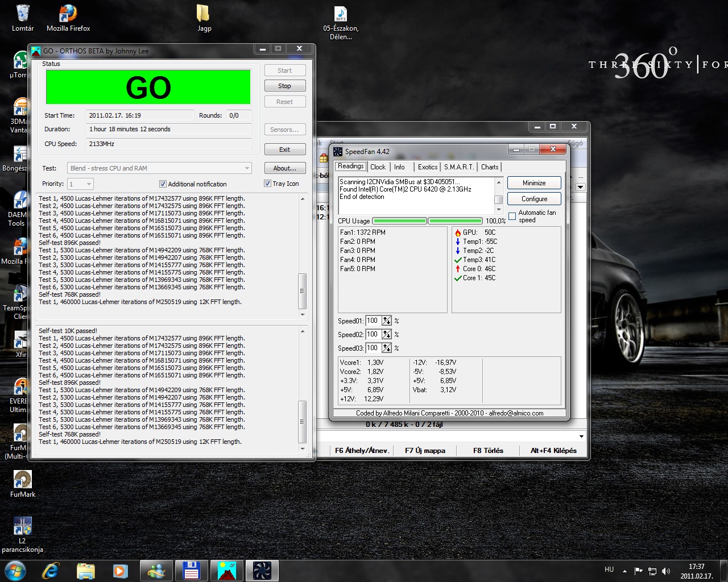Screen dimensions: 728x582
Task: Switch to ORTHOS taskbar icon
Action: coord(227,570)
